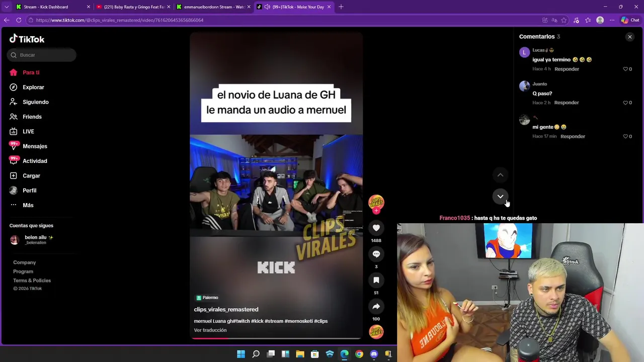The height and width of the screenshot is (362, 644).
Task: Like the video with heart icon
Action: (376, 228)
